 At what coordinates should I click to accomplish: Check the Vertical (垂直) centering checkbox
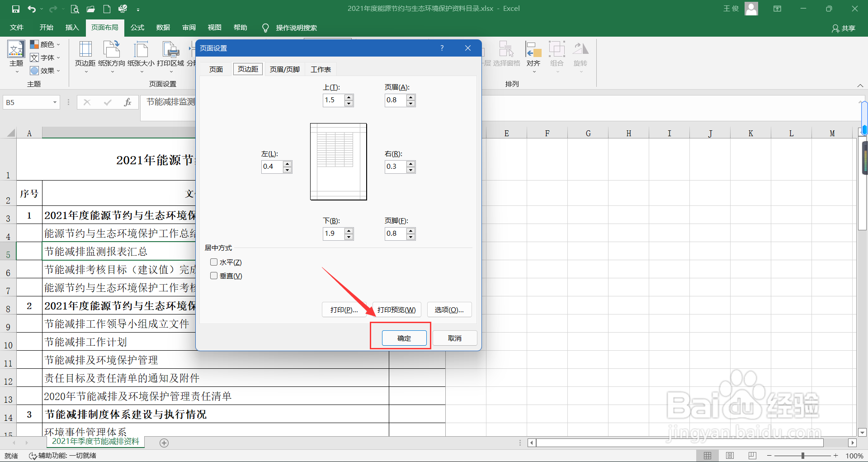pyautogui.click(x=214, y=276)
